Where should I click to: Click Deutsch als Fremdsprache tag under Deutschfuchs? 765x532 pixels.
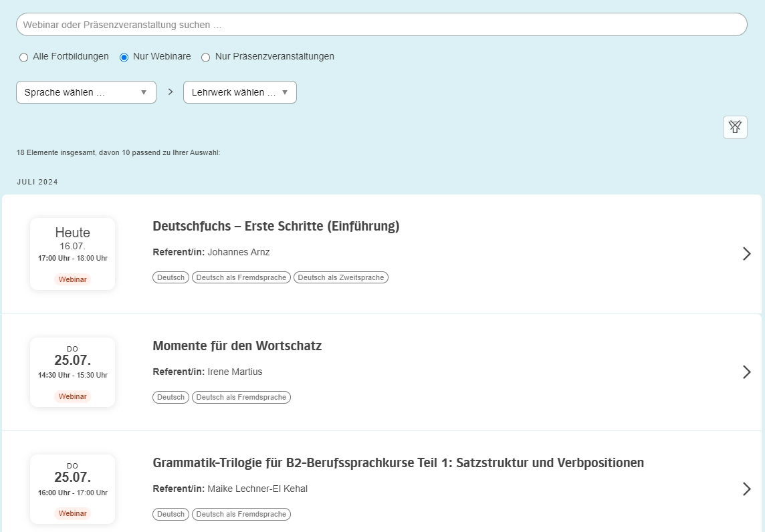tap(241, 277)
